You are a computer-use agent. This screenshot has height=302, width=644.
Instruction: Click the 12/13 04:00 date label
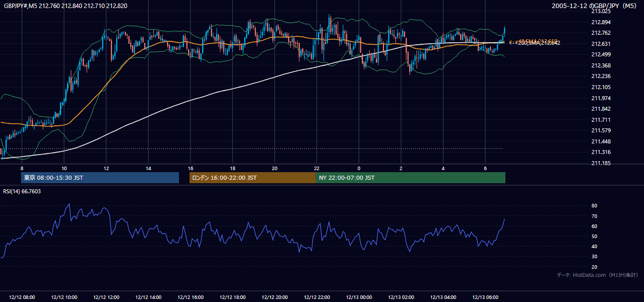click(443, 297)
